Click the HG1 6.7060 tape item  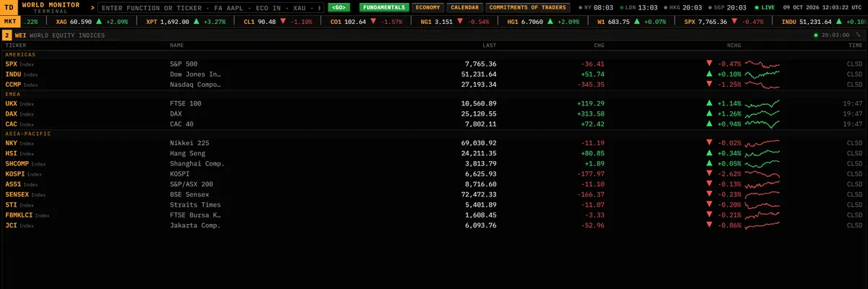tap(543, 22)
